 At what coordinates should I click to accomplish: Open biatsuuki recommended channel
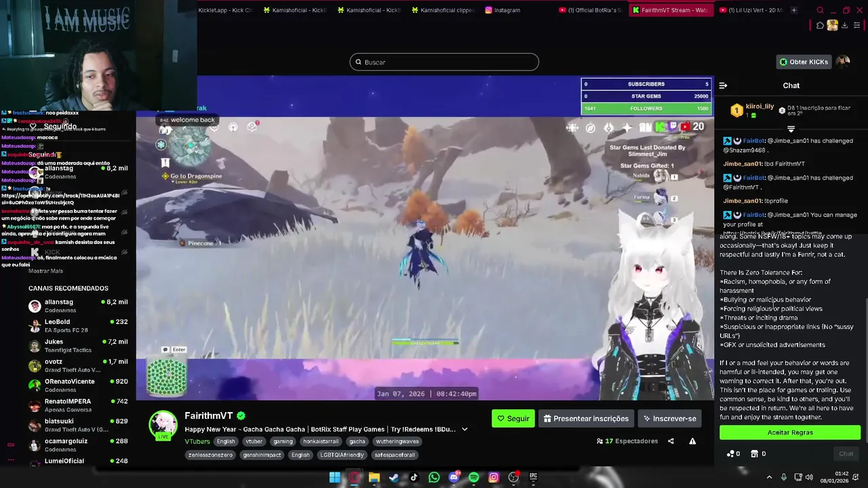pyautogui.click(x=78, y=425)
